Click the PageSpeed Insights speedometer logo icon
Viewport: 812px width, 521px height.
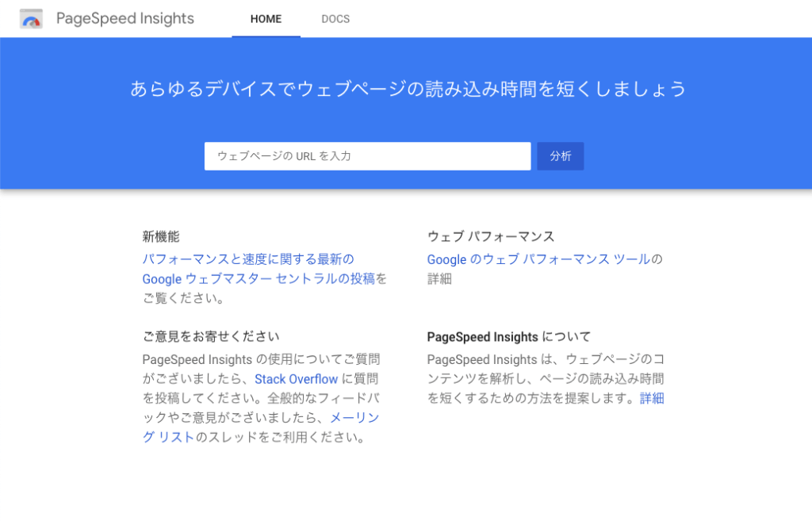pos(31,19)
